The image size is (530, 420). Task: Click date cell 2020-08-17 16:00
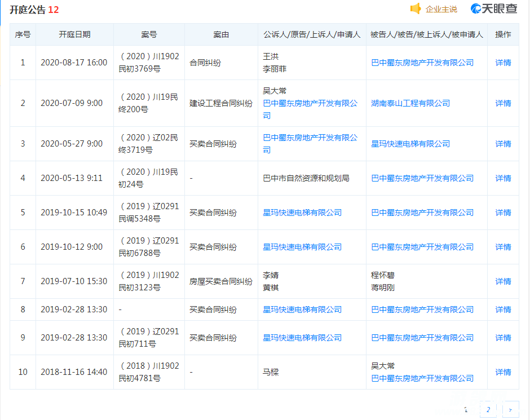(x=74, y=63)
